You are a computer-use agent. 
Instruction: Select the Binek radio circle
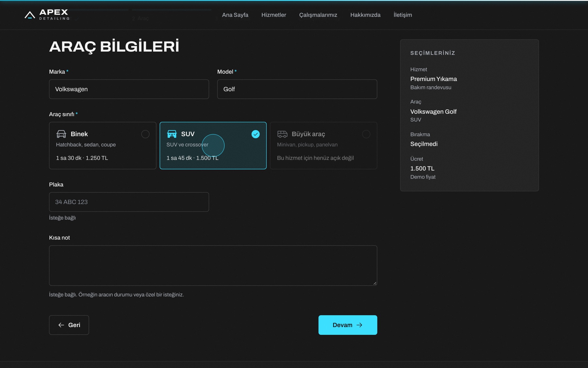(x=145, y=134)
